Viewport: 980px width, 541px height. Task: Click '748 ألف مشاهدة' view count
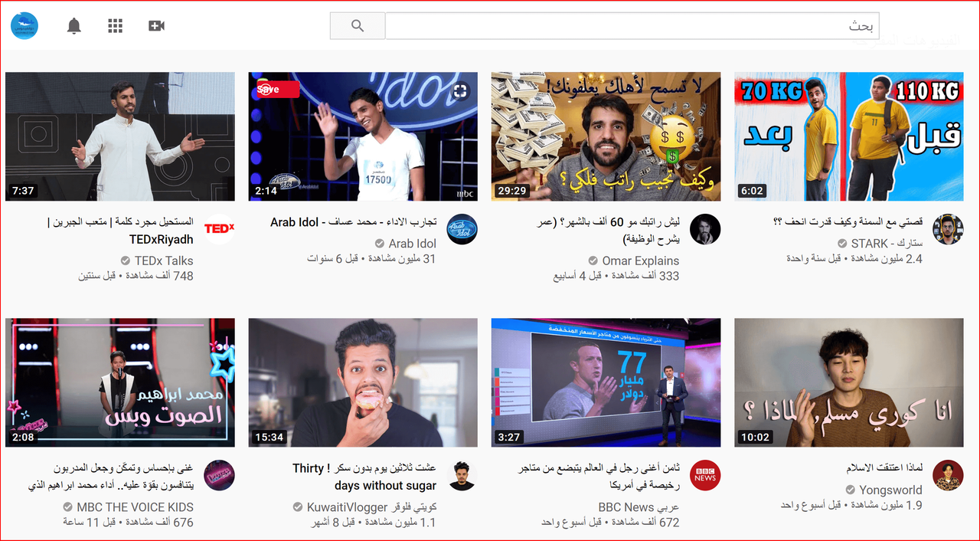tap(159, 276)
